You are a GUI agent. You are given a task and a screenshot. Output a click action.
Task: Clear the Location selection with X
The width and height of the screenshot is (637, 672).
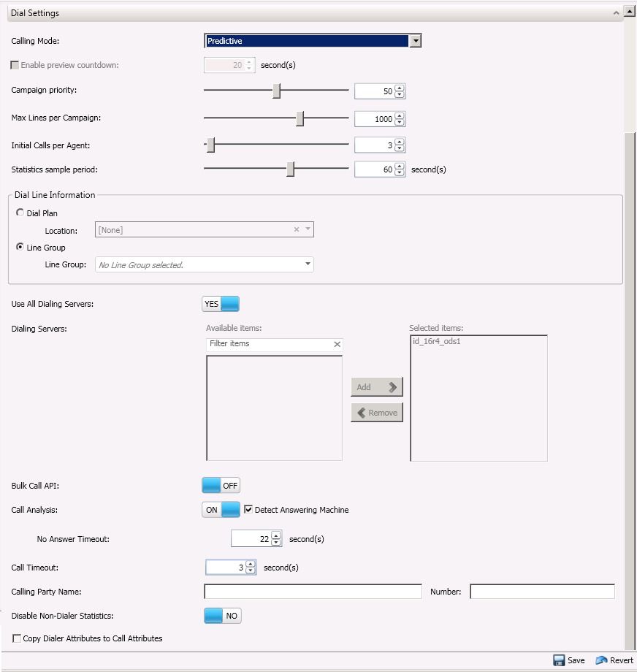297,230
